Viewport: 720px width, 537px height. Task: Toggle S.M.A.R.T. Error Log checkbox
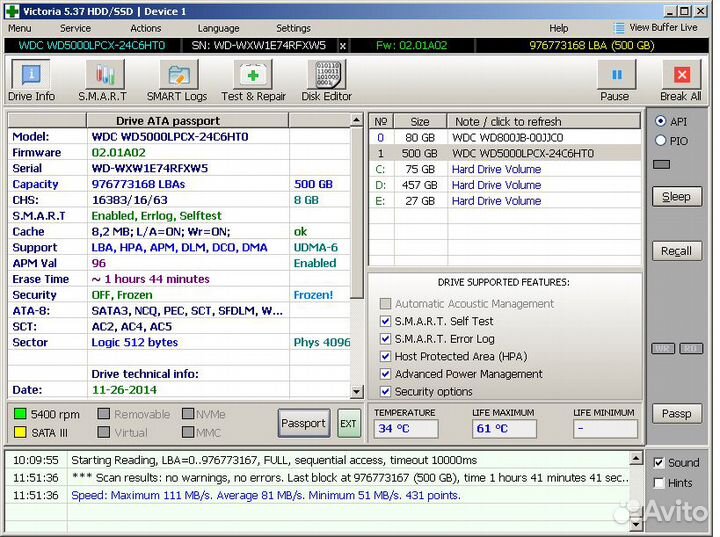tap(385, 339)
